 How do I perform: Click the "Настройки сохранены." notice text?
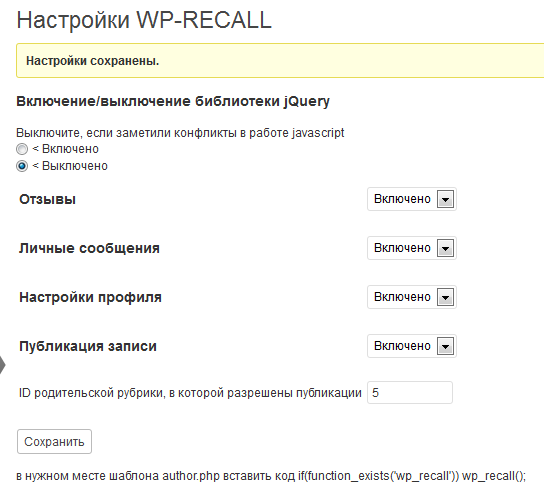coord(93,61)
